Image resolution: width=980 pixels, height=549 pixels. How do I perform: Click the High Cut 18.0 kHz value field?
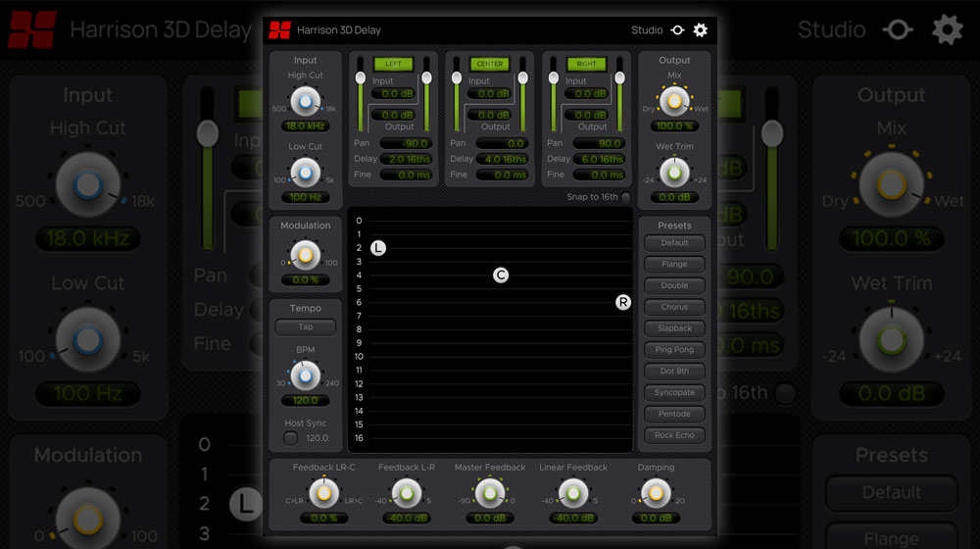pos(306,125)
